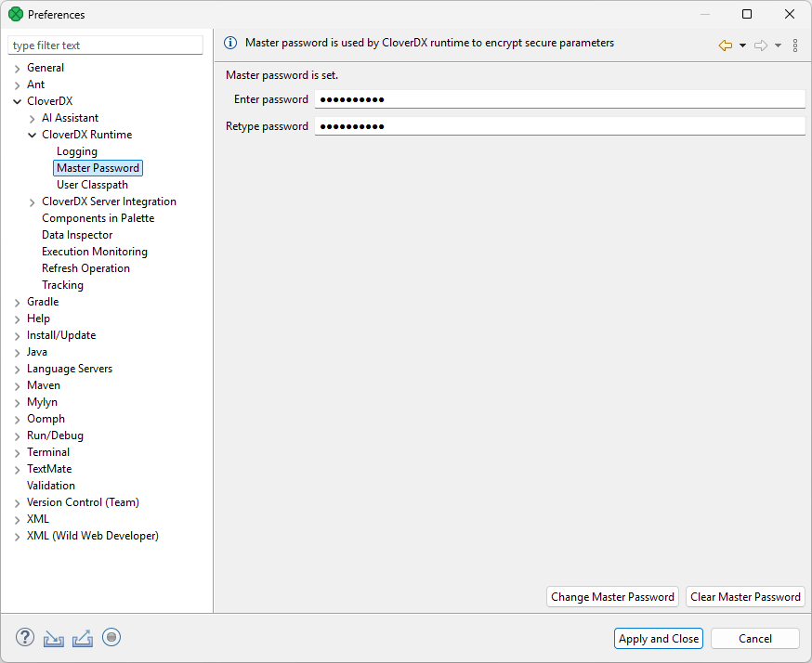Screen dimensions: 812x663
Task: Expand the TextMate tree node
Action: [17, 470]
